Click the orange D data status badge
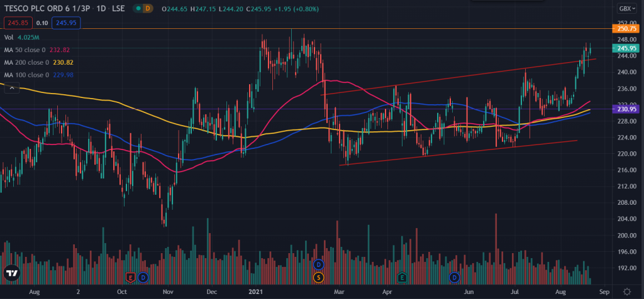The width and height of the screenshot is (644, 299). click(147, 9)
